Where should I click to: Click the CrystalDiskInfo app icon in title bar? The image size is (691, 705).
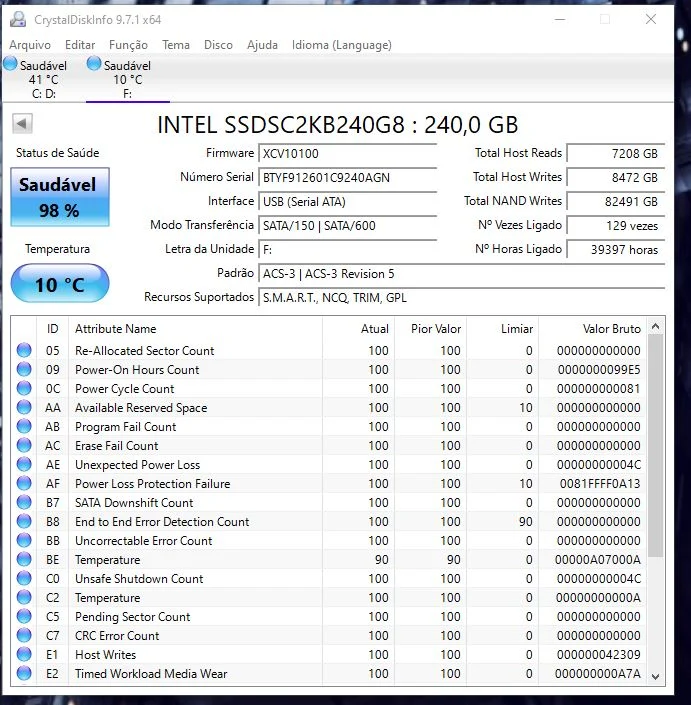(x=18, y=19)
